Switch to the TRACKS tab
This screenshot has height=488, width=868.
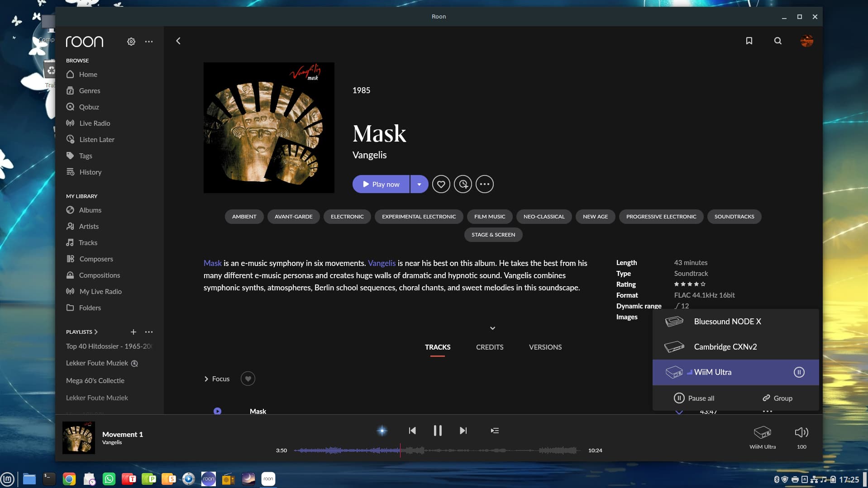438,347
